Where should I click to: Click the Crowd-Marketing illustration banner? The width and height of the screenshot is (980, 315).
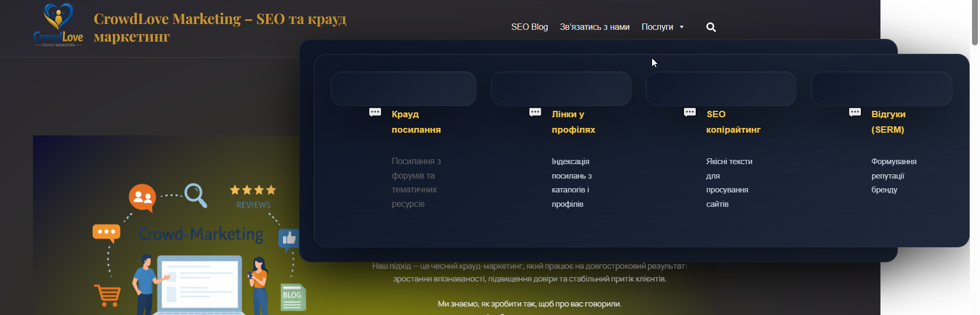point(166,225)
